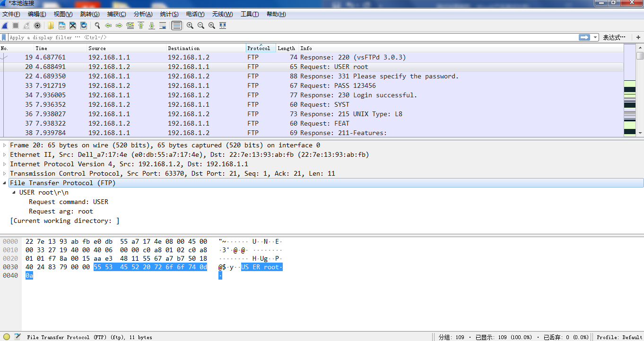Add a filter button with plus
This screenshot has height=341, width=644.
[x=638, y=37]
